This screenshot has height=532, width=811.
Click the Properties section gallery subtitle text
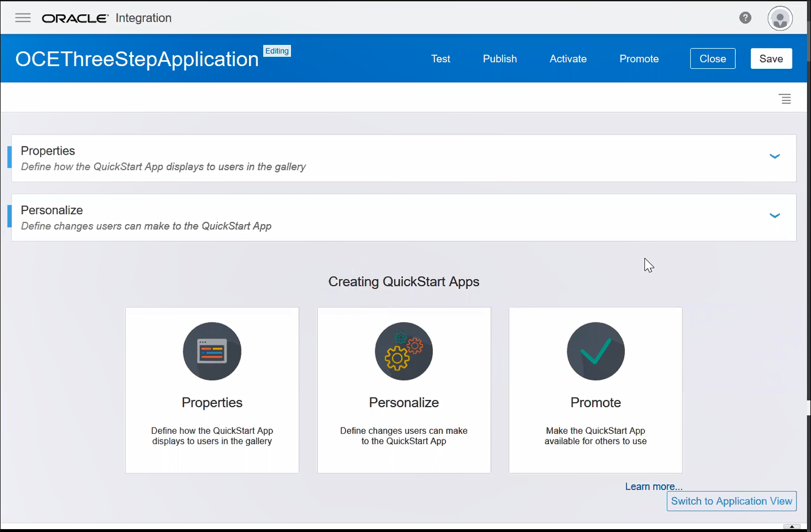[x=163, y=167]
